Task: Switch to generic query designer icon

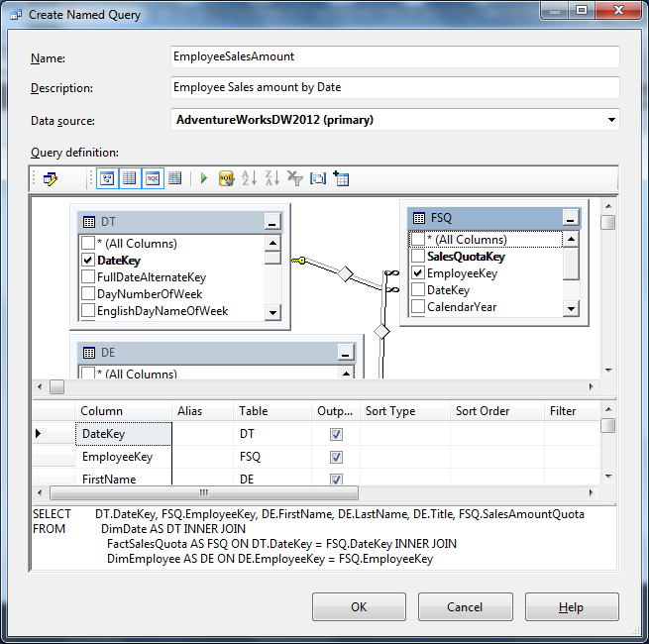Action: pos(51,178)
